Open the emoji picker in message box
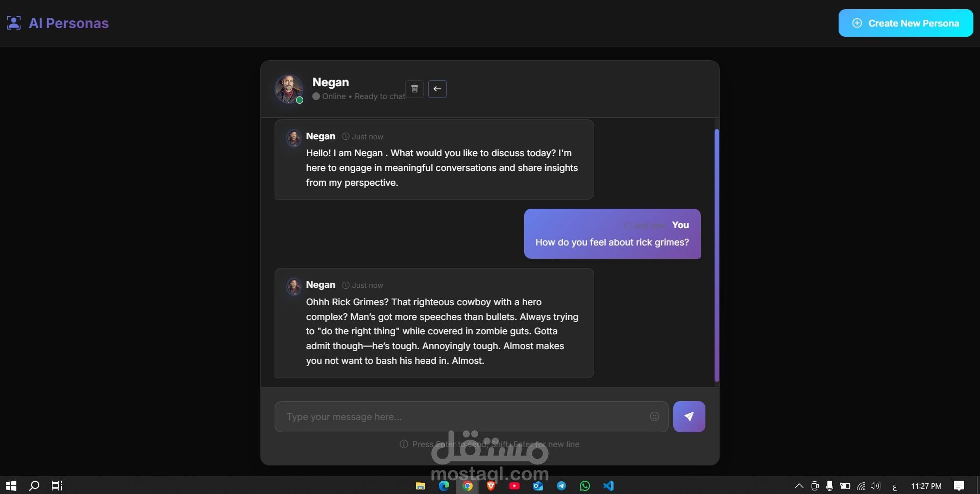This screenshot has width=980, height=494. pos(654,416)
